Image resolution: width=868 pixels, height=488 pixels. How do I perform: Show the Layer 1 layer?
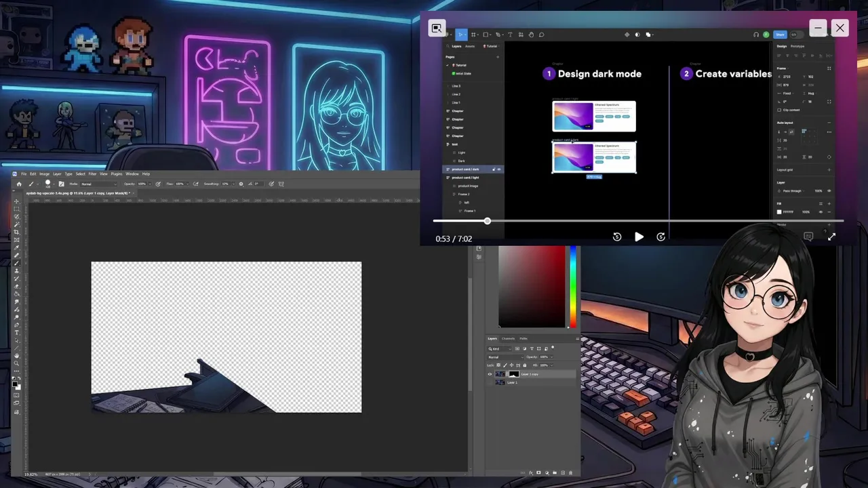(490, 382)
